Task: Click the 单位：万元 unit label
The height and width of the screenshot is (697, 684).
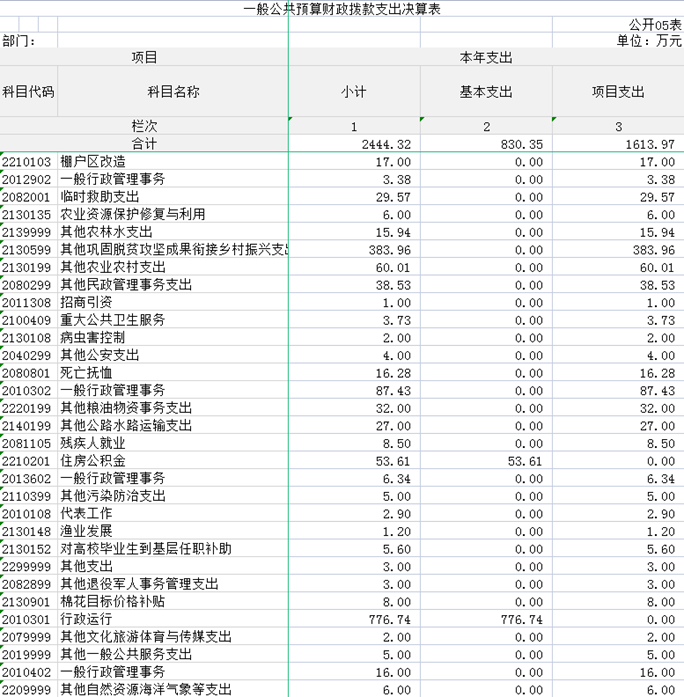Action: click(x=649, y=41)
